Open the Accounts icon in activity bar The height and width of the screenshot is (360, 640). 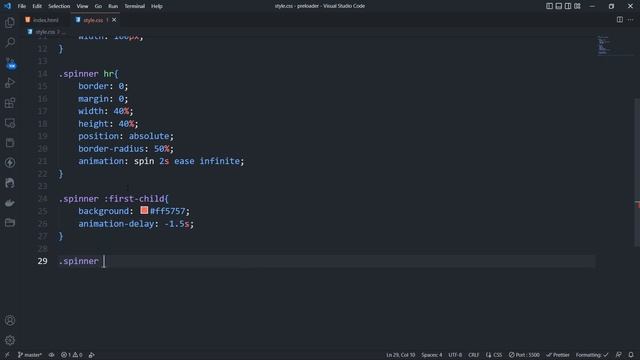[x=10, y=320]
